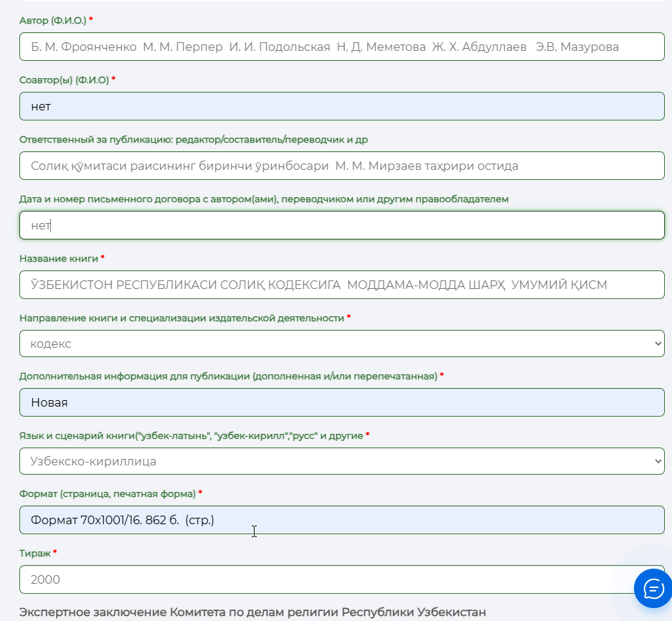
Task: Click the Формат (страница, печатная форма) label
Action: [x=108, y=493]
